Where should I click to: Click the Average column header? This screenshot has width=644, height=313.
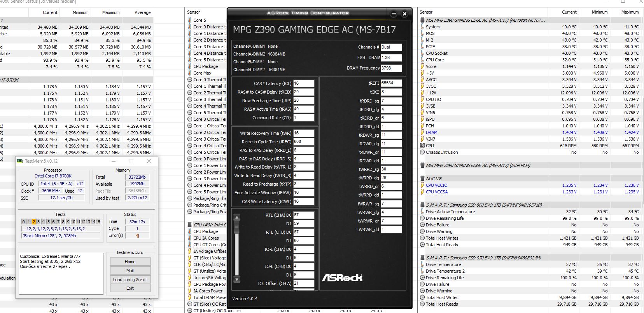[142, 12]
